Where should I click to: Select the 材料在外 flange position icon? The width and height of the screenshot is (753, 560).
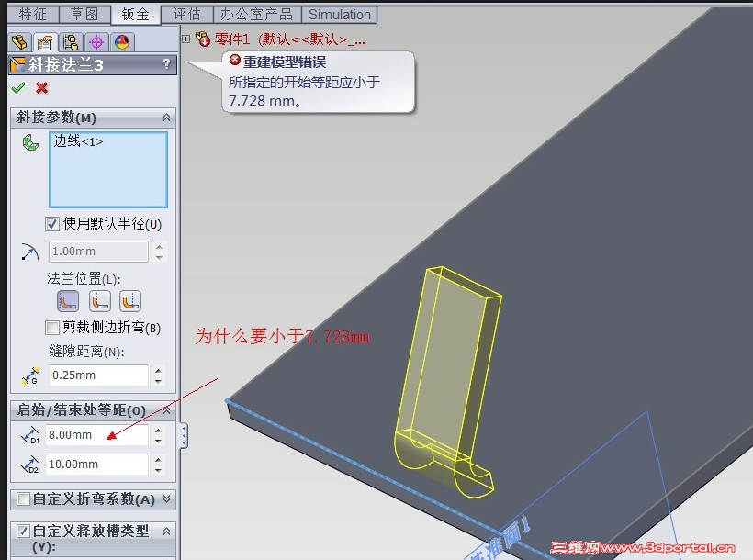(99, 300)
